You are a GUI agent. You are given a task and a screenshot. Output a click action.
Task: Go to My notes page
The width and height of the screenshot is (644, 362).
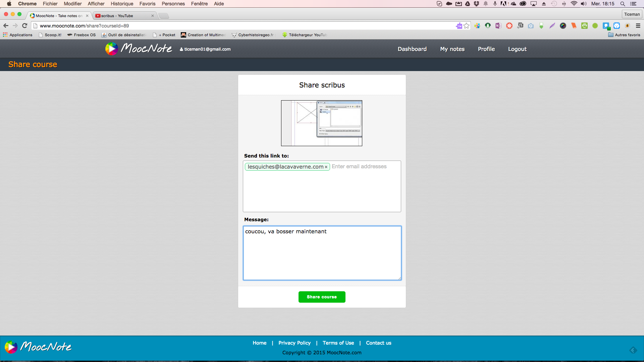click(452, 49)
